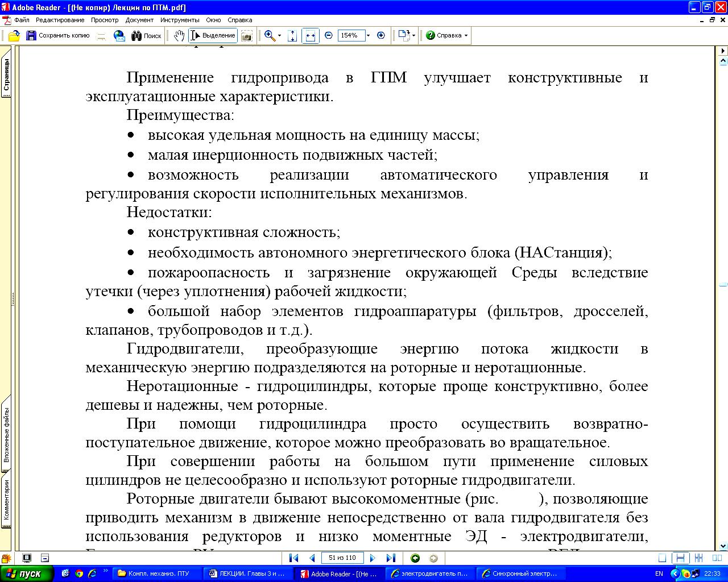This screenshot has width=728, height=582.
Task: Open the Окно menu
Action: click(x=213, y=20)
